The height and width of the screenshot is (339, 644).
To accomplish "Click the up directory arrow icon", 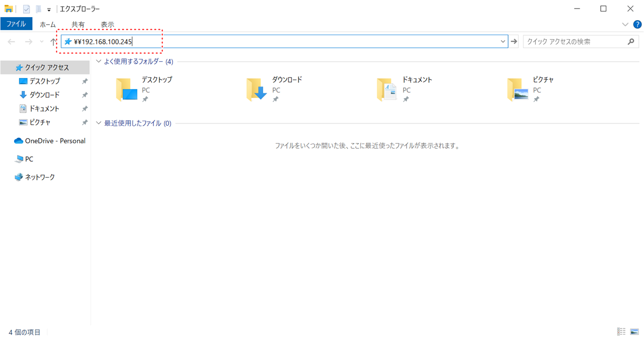I will pyautogui.click(x=53, y=42).
